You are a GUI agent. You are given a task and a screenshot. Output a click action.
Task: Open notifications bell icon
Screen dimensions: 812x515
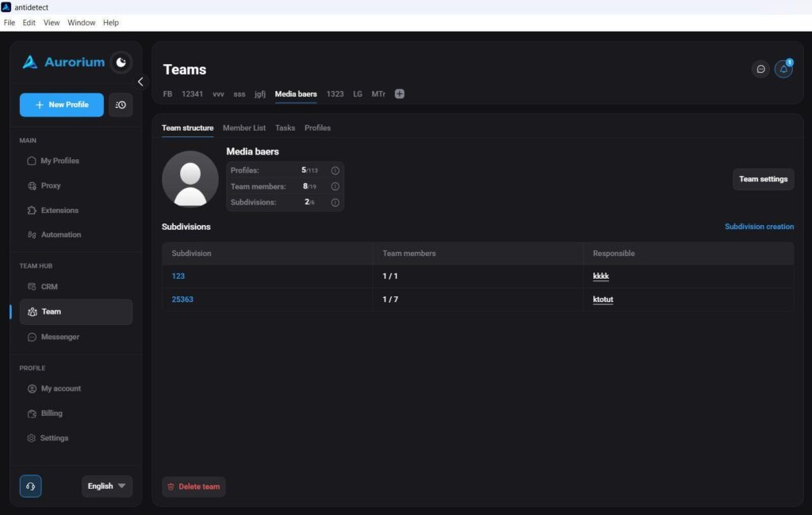tap(783, 69)
